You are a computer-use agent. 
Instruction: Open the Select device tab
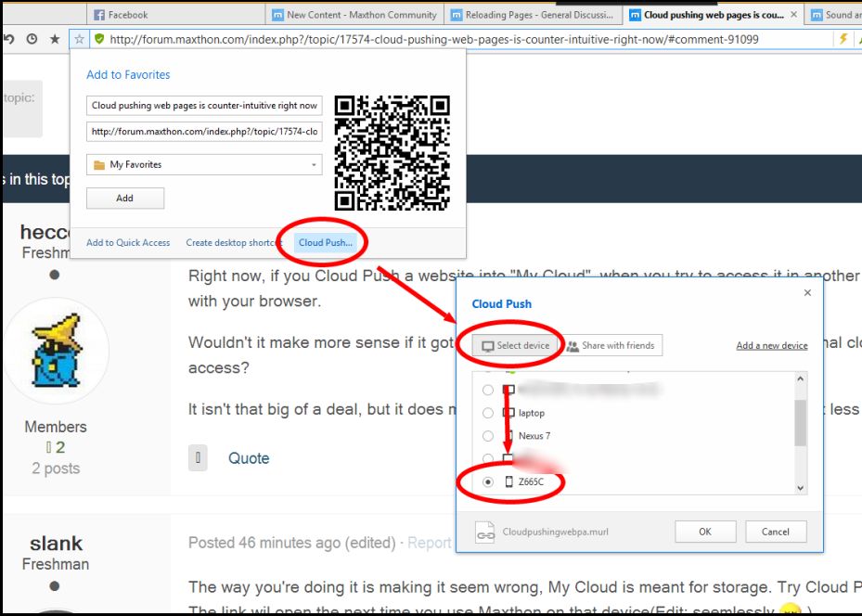pos(516,346)
